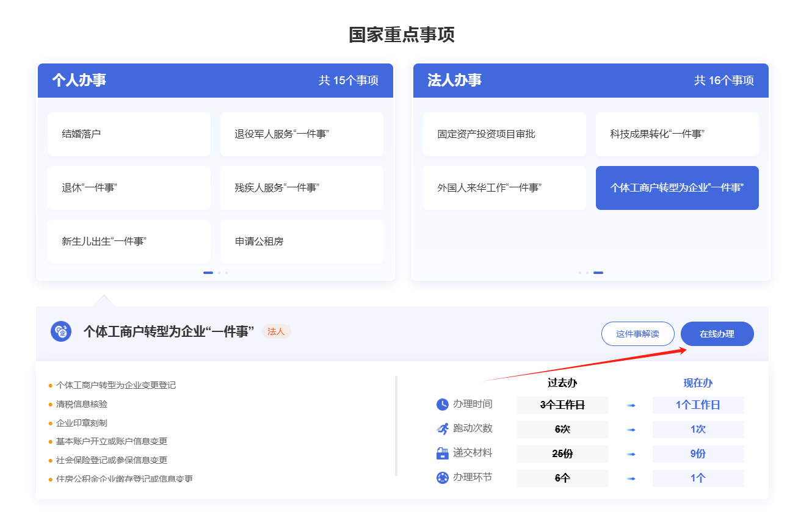
Task: Click the circular icon next to 办理环节
Action: (443, 478)
